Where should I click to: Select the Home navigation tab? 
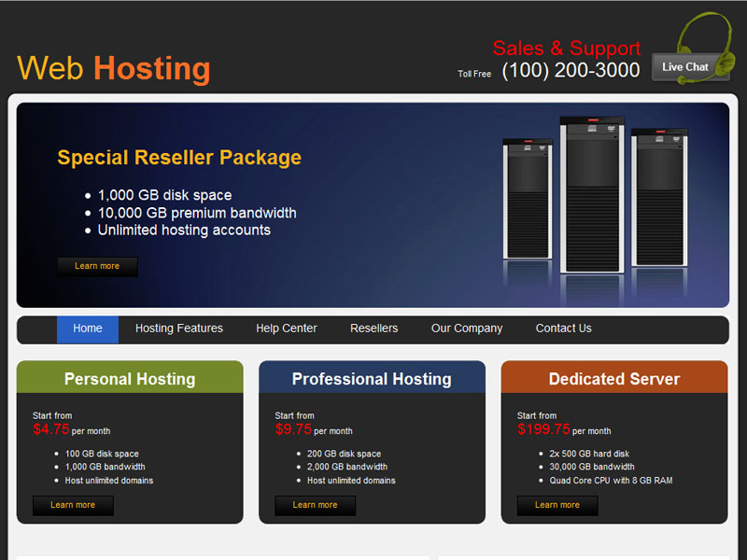[88, 329]
